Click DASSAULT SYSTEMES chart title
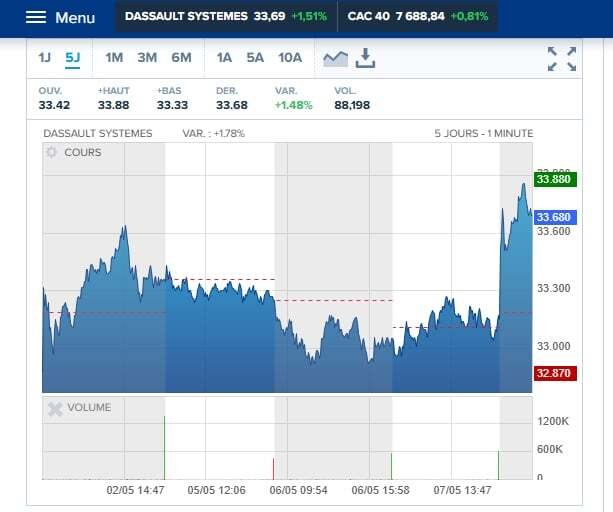 click(98, 134)
